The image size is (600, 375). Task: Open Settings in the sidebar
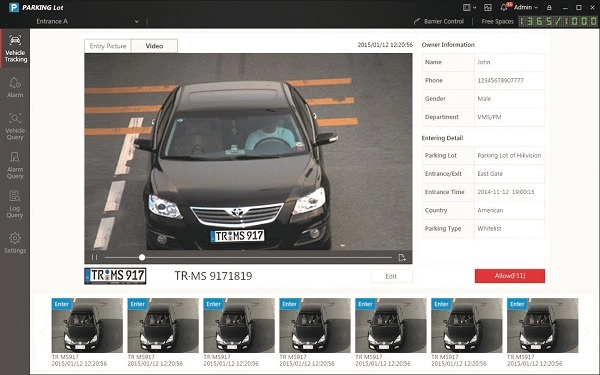(x=15, y=243)
